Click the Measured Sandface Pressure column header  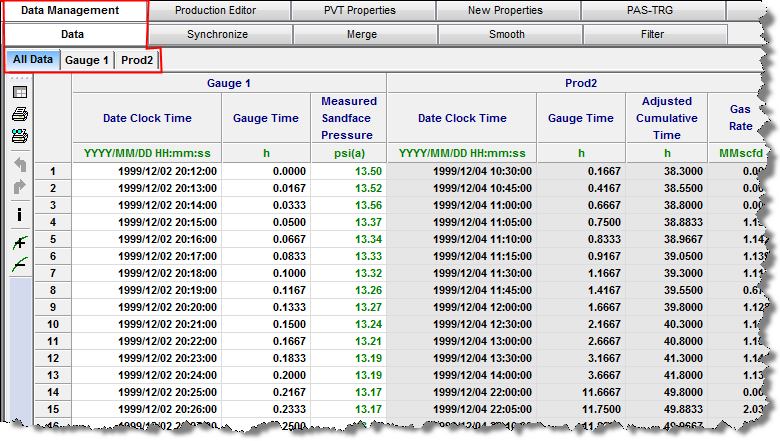coord(349,118)
